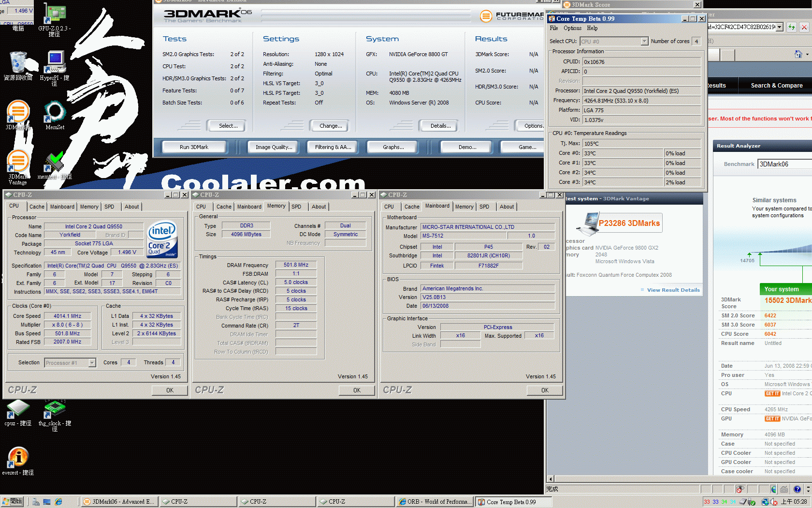Click the View Result Details link
812x508 pixels.
[673, 290]
